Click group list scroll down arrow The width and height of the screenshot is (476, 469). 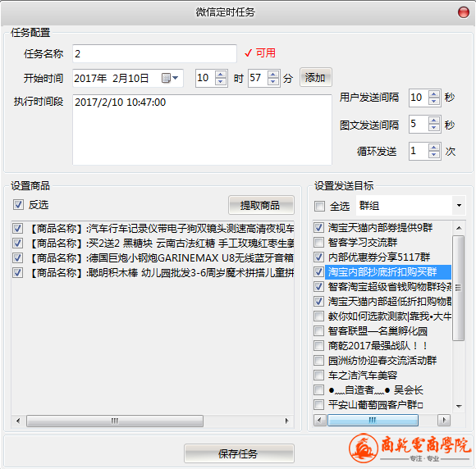coord(459,406)
